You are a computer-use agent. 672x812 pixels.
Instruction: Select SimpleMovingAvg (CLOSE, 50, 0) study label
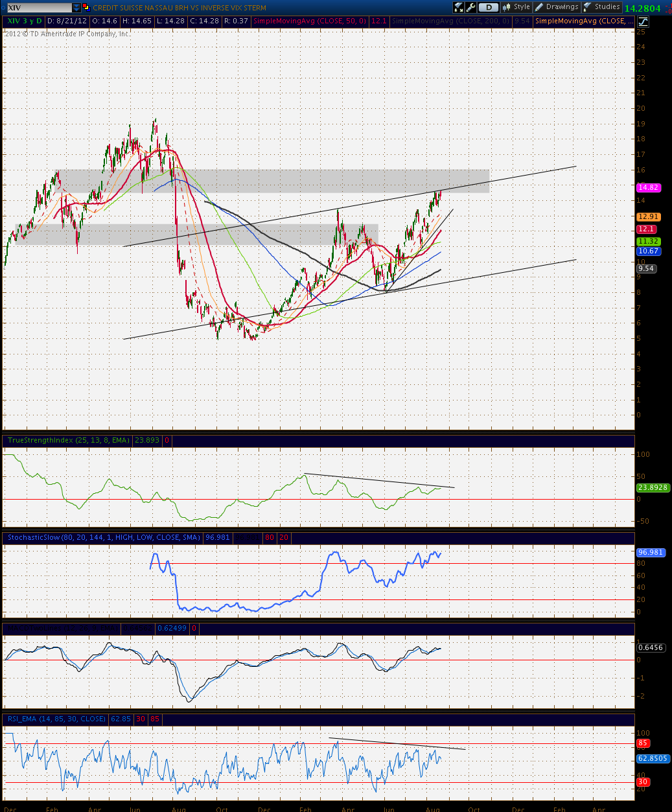pyautogui.click(x=310, y=21)
